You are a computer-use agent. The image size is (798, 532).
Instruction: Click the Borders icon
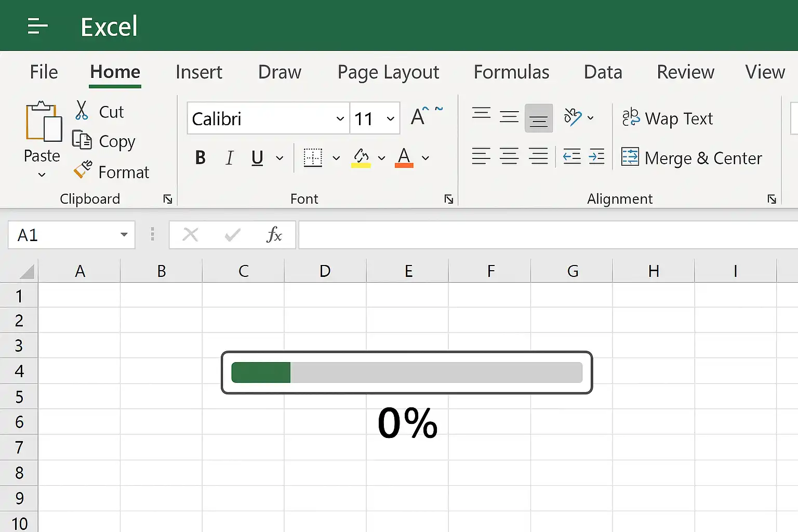pyautogui.click(x=313, y=157)
